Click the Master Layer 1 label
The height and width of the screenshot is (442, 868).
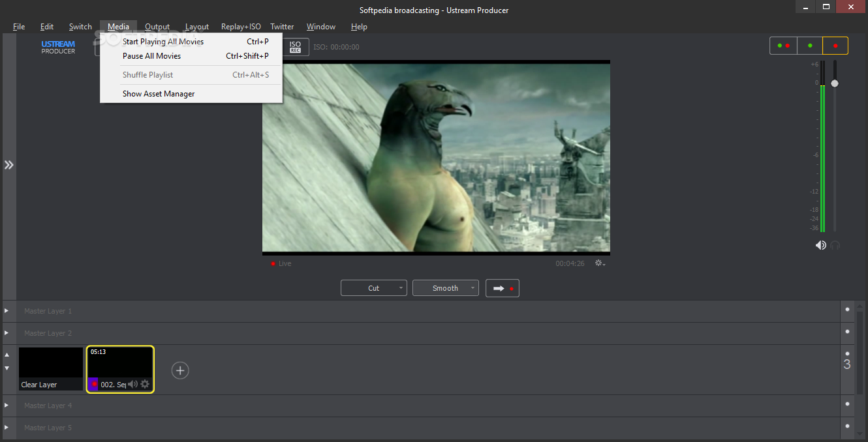48,311
